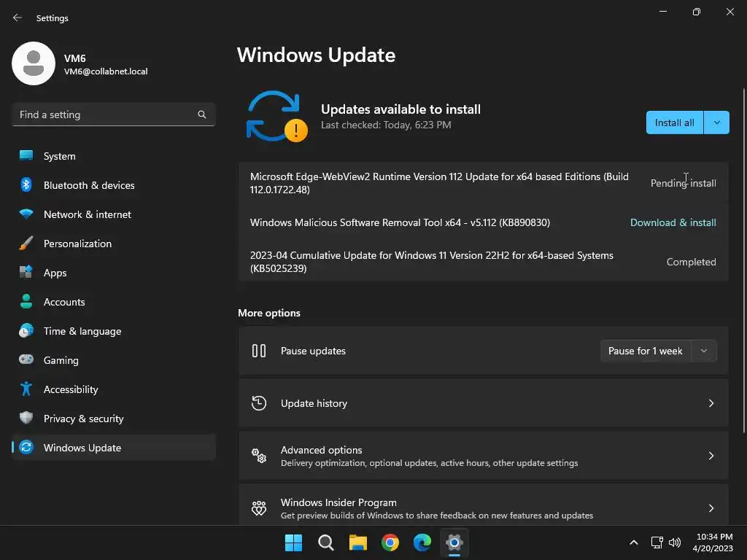Click the Advanced options gears icon
Image resolution: width=747 pixels, height=560 pixels.
(x=259, y=456)
